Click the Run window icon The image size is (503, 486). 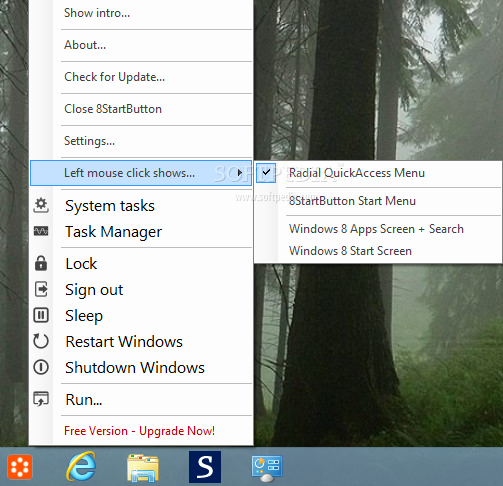41,399
